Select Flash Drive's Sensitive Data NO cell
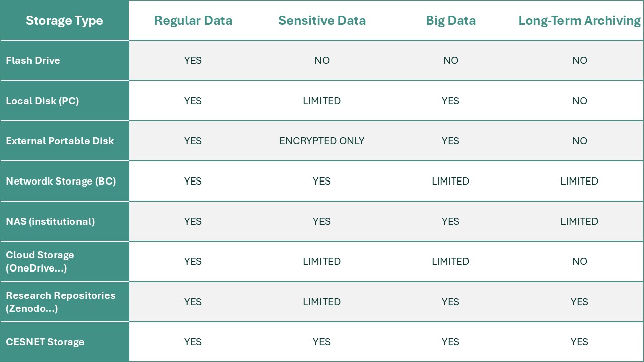Screen dimensions: 644x362 322,60
